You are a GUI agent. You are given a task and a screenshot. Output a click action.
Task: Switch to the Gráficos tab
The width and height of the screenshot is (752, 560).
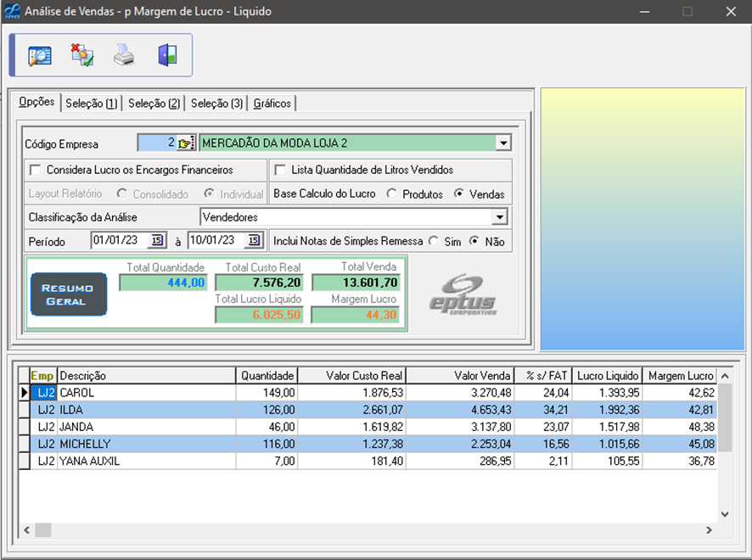pos(272,104)
